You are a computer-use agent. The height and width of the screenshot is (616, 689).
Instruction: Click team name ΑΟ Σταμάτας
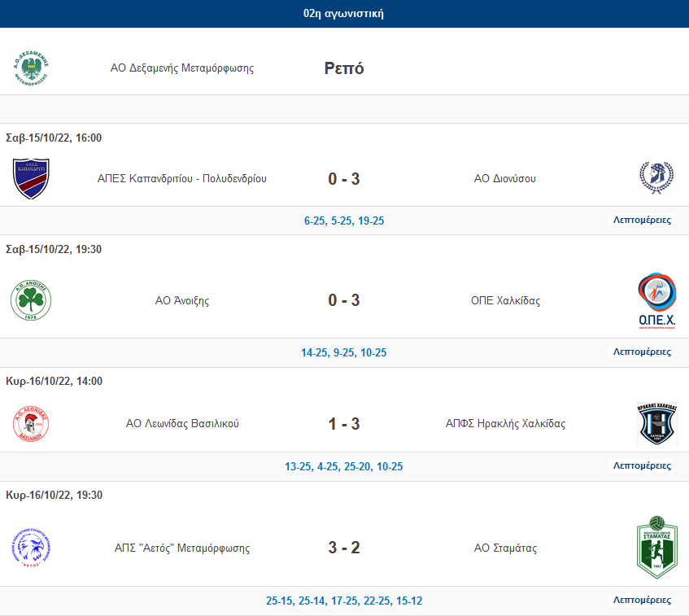click(x=505, y=548)
